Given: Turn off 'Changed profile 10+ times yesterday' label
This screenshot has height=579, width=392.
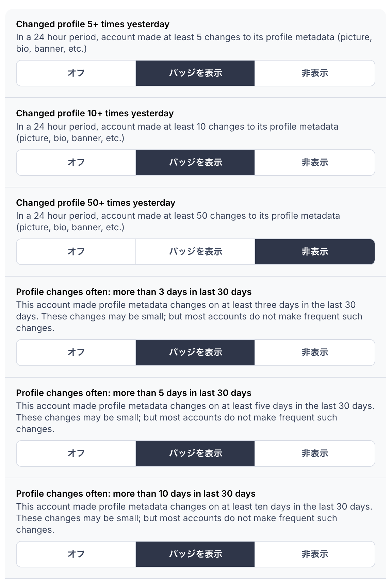Looking at the screenshot, I should point(76,163).
